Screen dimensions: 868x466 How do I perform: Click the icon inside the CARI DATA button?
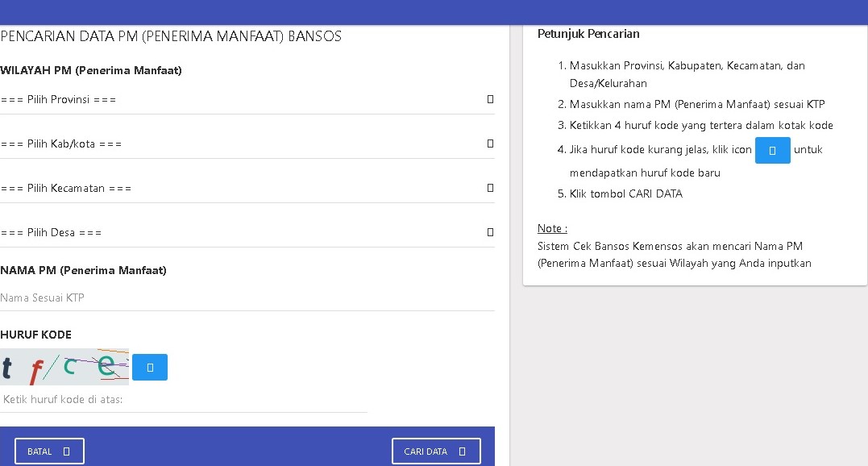click(462, 451)
